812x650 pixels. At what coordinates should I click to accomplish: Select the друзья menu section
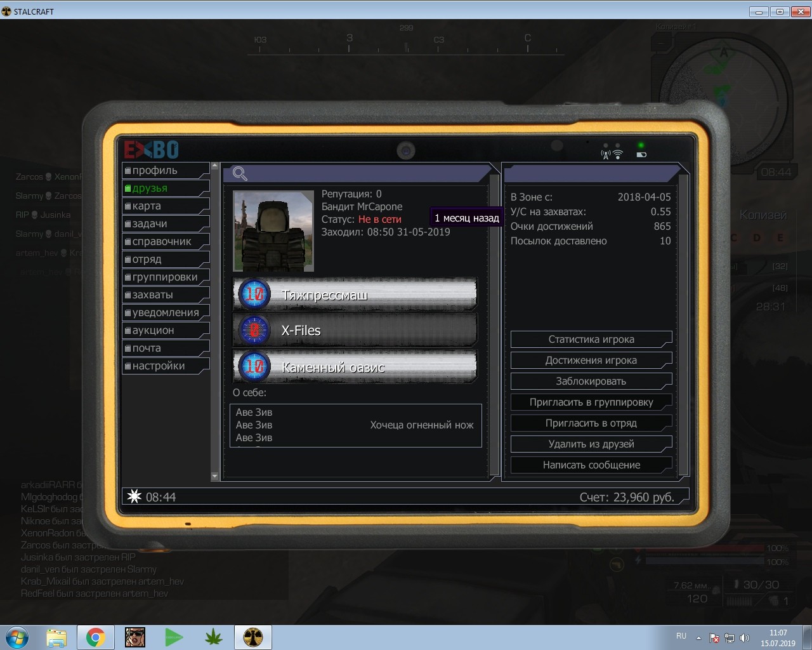coord(166,189)
